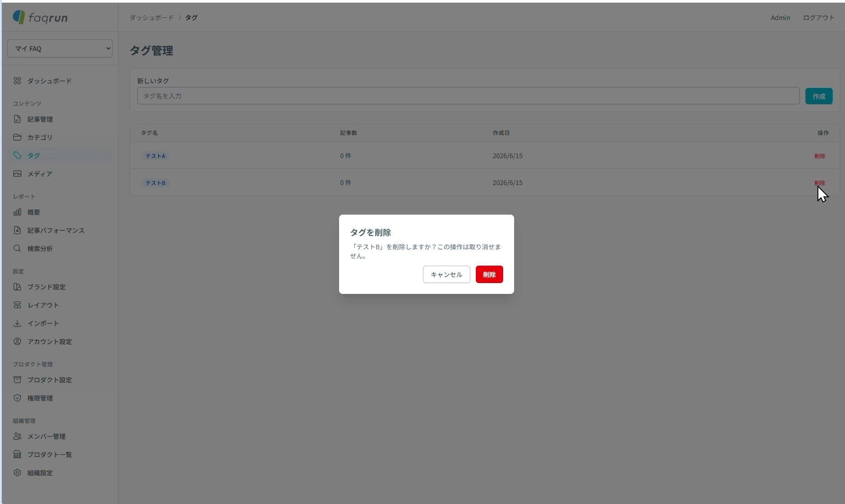Click the タグ管理 page heading
The height and width of the screenshot is (504, 845).
tap(151, 51)
